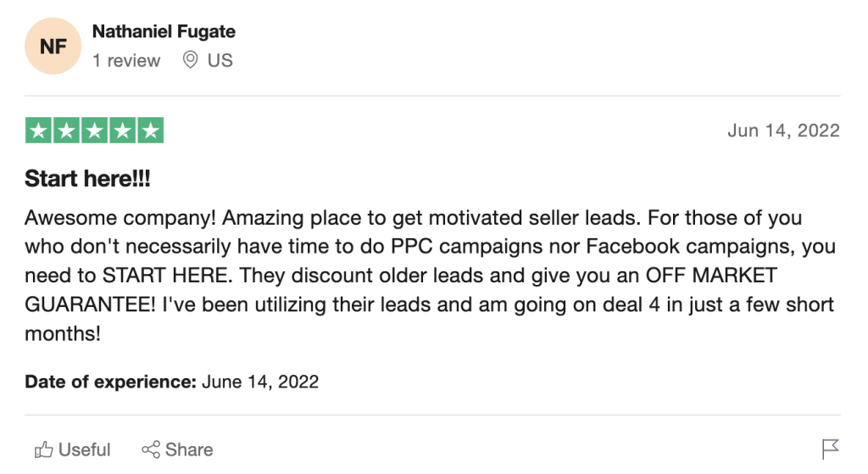Click the Jun 14, 2022 review date
This screenshot has width=868, height=474.
[x=783, y=130]
